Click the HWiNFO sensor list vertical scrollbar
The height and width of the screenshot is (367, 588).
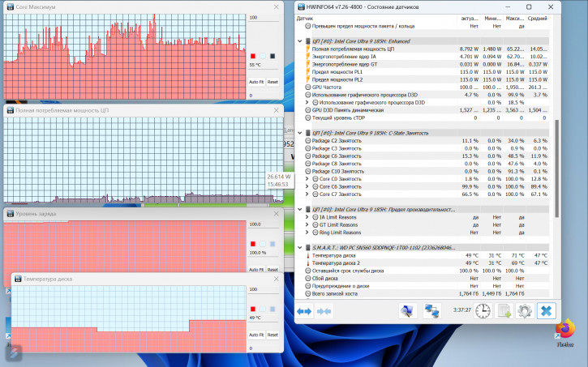557,169
